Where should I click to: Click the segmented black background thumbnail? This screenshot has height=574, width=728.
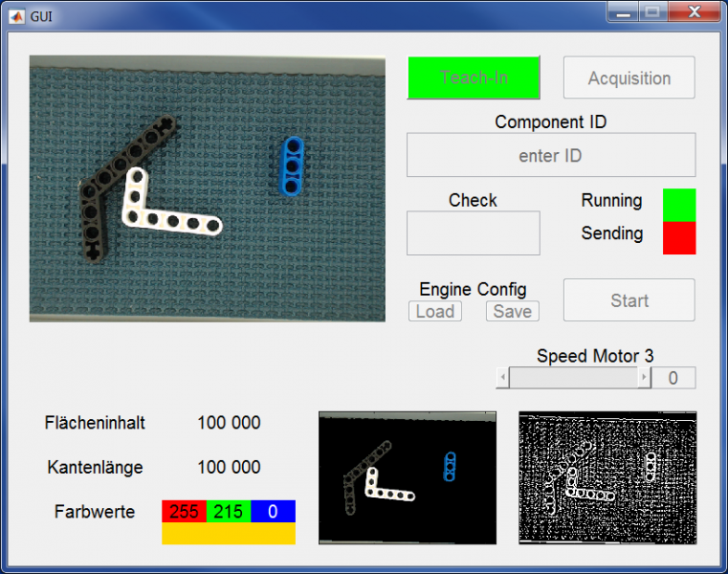point(407,477)
